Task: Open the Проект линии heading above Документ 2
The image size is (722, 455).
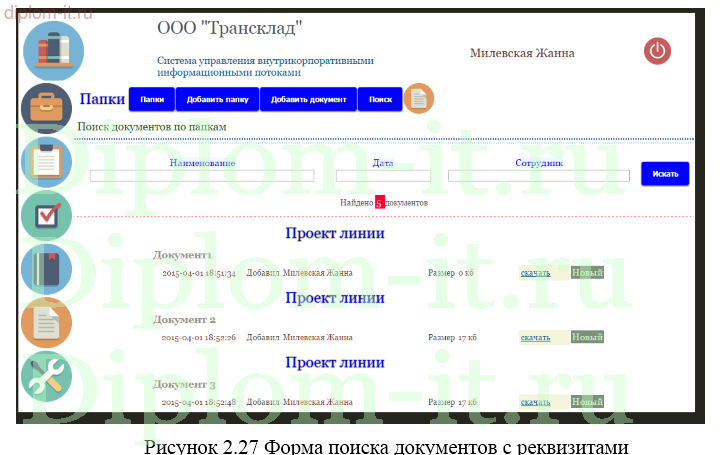Action: (335, 298)
